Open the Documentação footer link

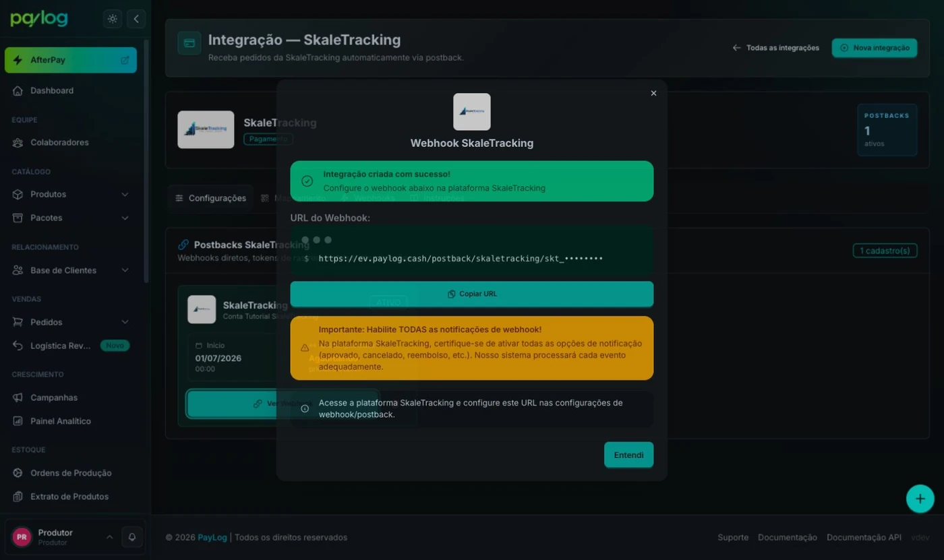coord(788,537)
